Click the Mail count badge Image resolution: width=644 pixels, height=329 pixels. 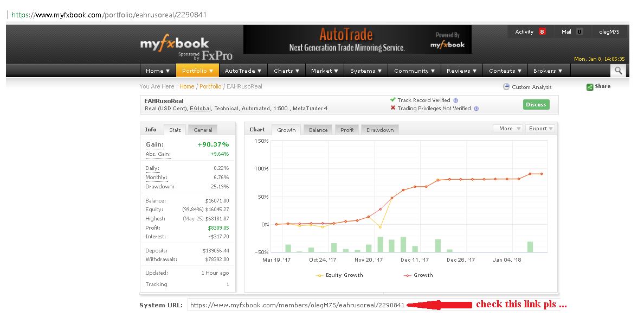click(x=579, y=31)
